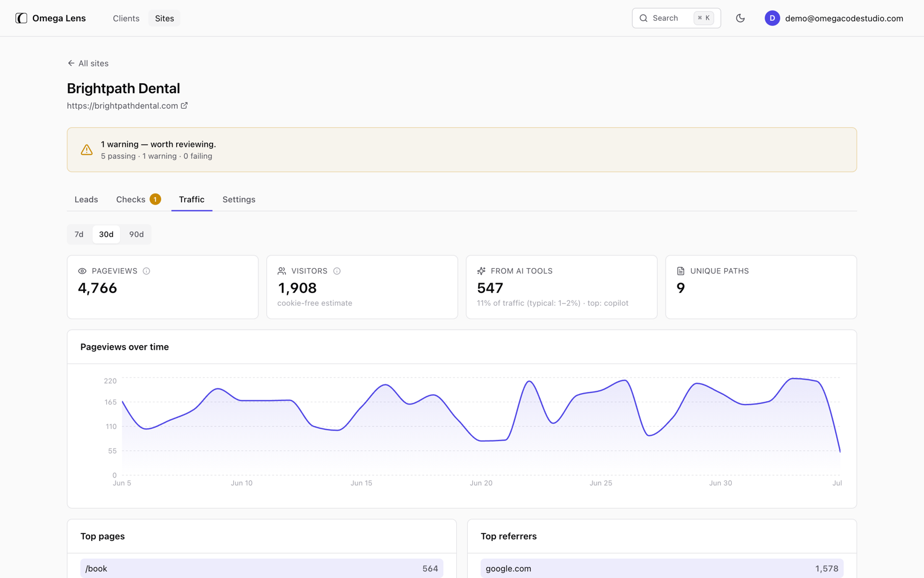Image resolution: width=924 pixels, height=578 pixels.
Task: Click the document icon for Unique Paths
Action: (680, 271)
